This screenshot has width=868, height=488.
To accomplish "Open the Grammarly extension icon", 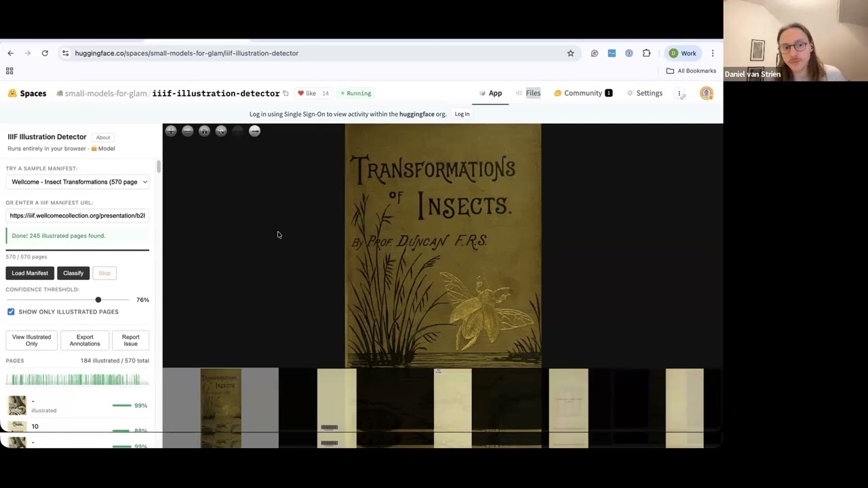I will tap(595, 53).
